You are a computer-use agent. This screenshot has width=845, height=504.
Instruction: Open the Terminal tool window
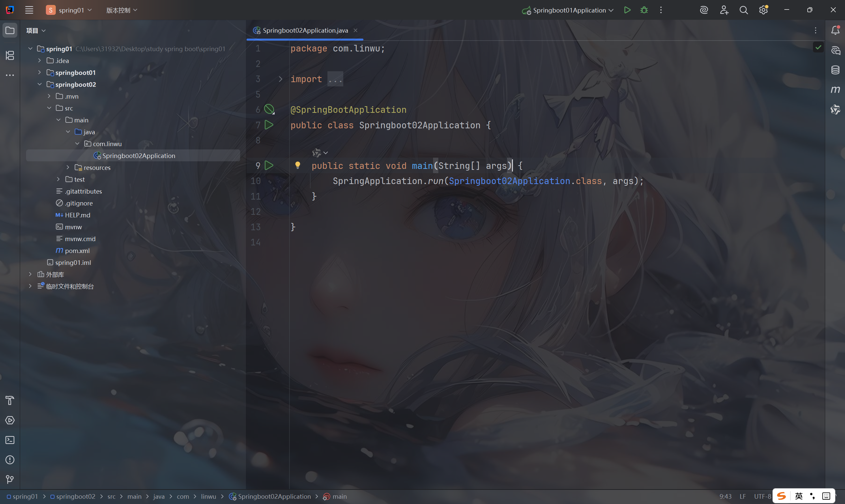coord(10,440)
